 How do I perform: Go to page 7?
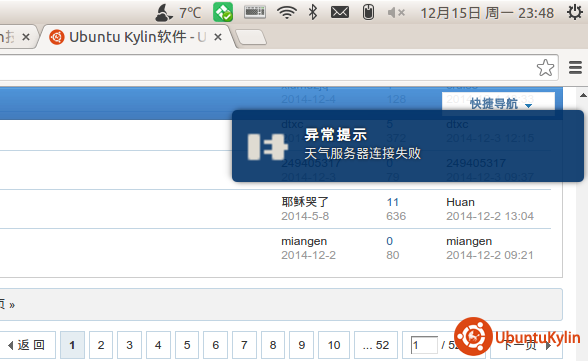click(x=244, y=345)
